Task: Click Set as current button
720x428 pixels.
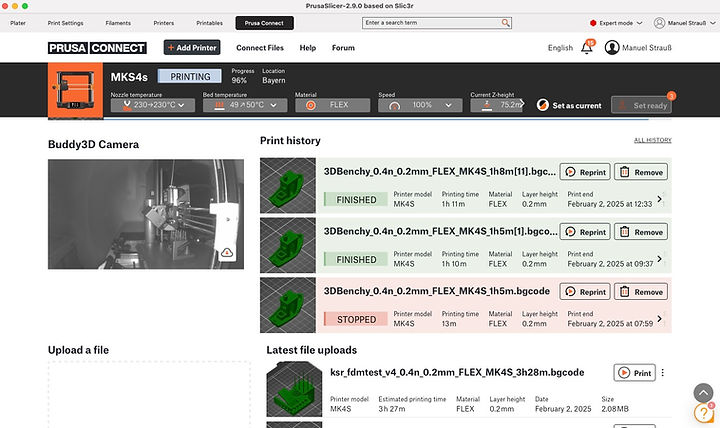Action: (569, 105)
